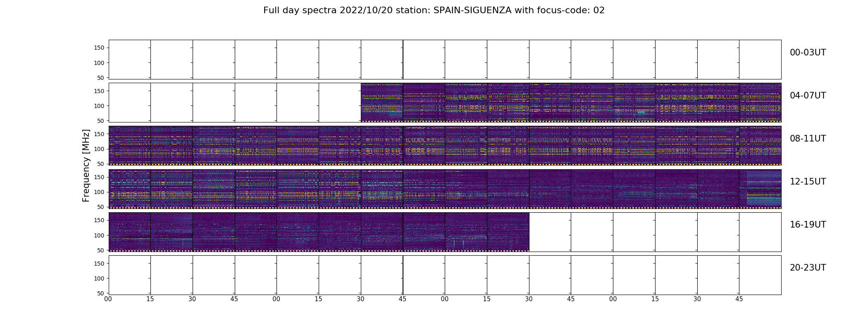Select the '04-07UT' row label
Viewport: 868px width, 331px height.
pos(808,96)
